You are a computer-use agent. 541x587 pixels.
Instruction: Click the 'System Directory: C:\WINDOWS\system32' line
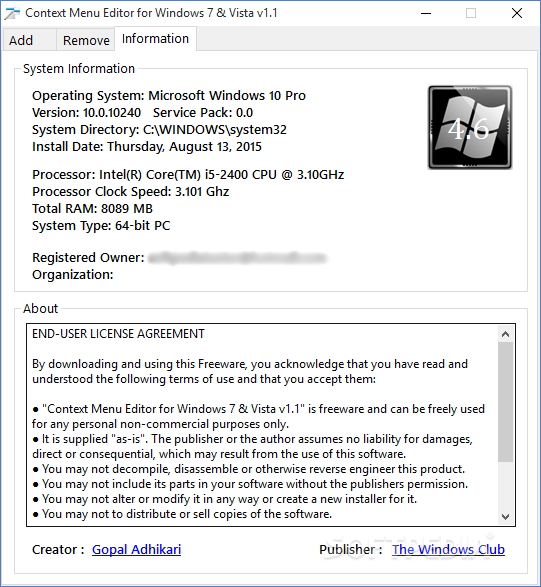pos(159,130)
